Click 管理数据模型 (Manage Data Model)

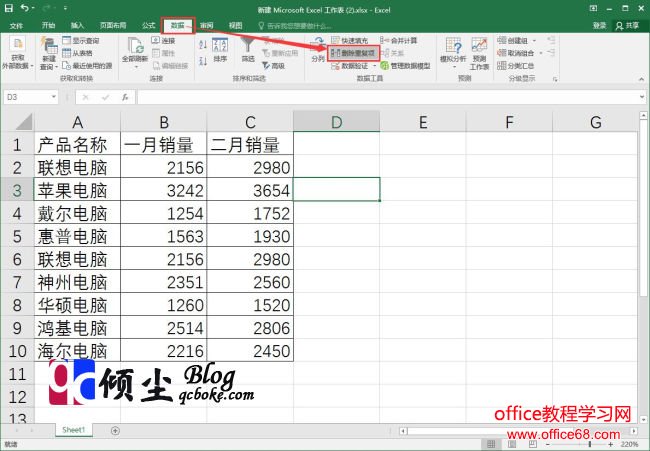[405, 65]
